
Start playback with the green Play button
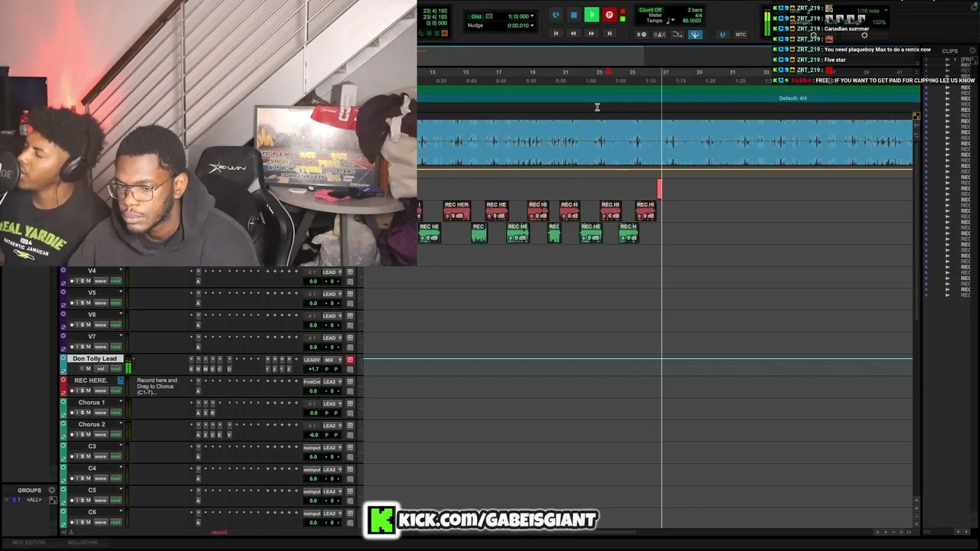click(592, 15)
